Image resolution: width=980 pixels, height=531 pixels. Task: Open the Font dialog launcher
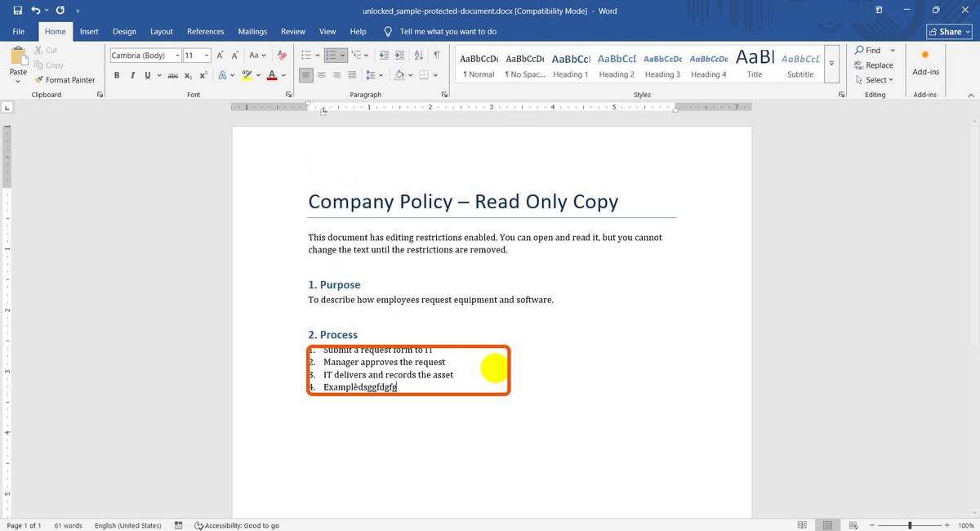pyautogui.click(x=289, y=95)
